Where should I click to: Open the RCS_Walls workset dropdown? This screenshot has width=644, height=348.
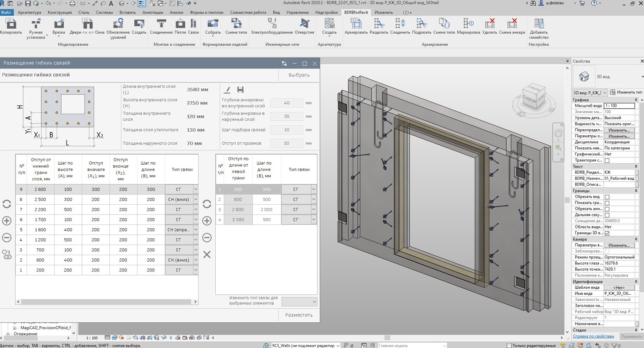click(338, 345)
